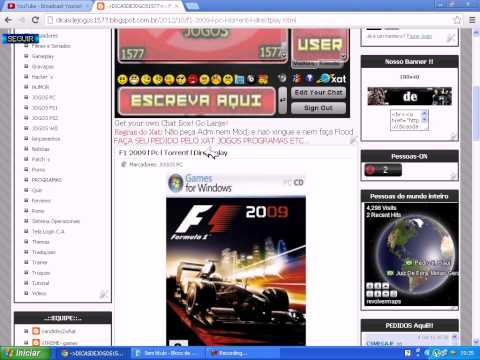Click the browser back arrow
This screenshot has height=360, width=480.
pyautogui.click(x=8, y=20)
